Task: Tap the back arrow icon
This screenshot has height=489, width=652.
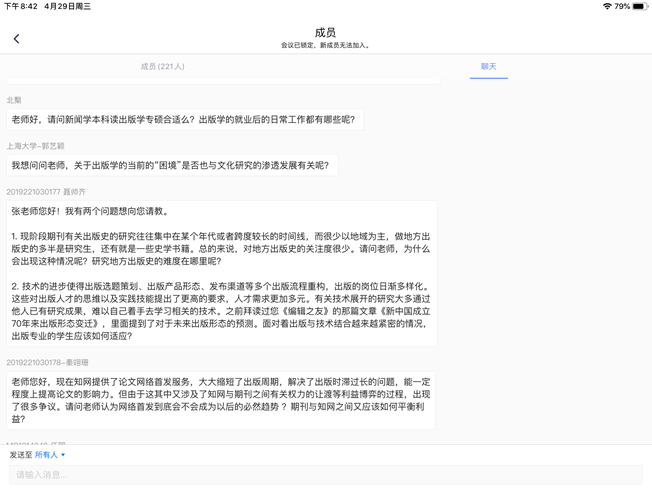Action: point(16,39)
